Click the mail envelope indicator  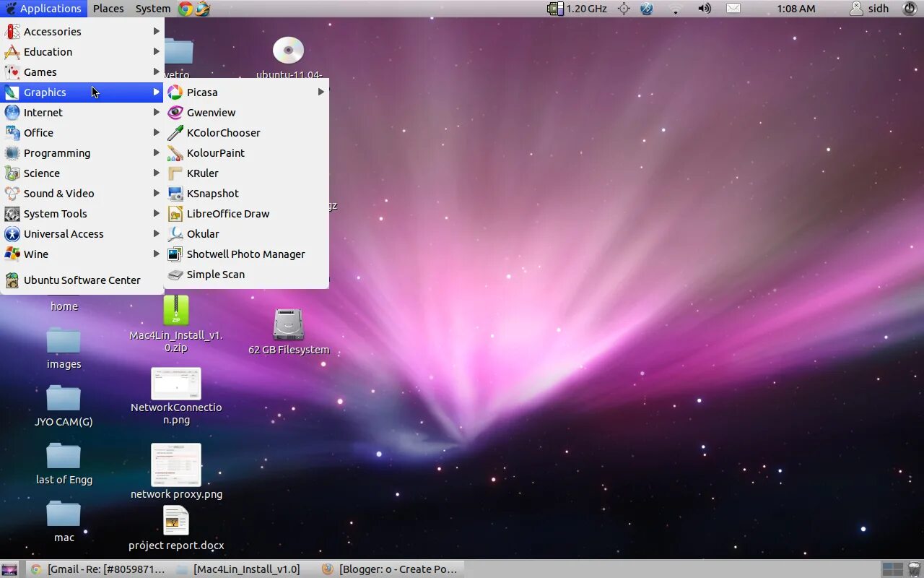pos(733,9)
